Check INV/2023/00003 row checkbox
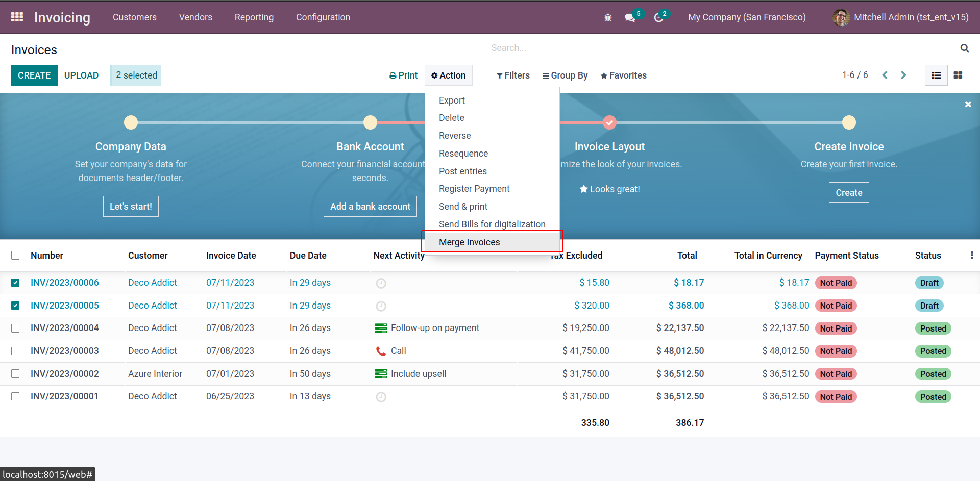 click(15, 351)
